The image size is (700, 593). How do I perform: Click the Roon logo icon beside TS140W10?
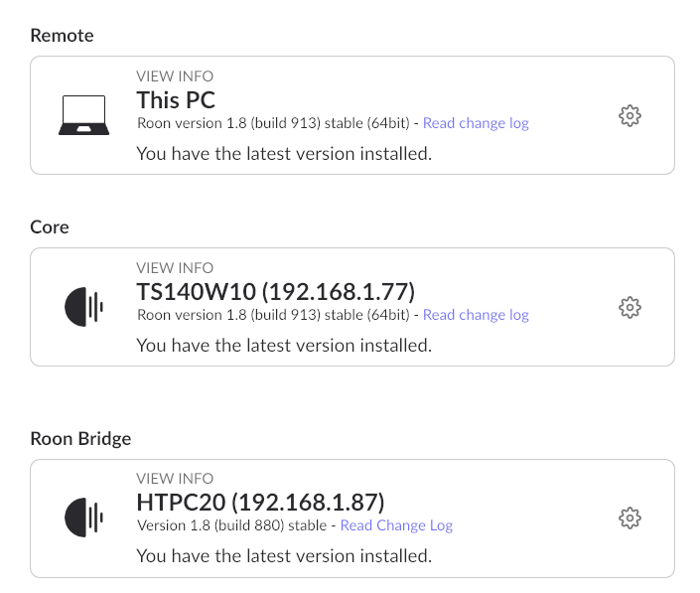tap(84, 307)
